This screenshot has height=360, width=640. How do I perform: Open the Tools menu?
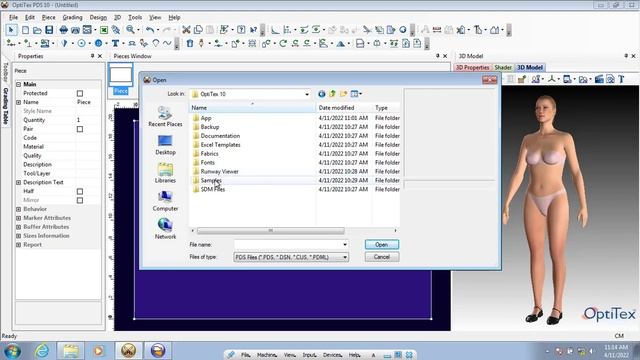click(135, 18)
